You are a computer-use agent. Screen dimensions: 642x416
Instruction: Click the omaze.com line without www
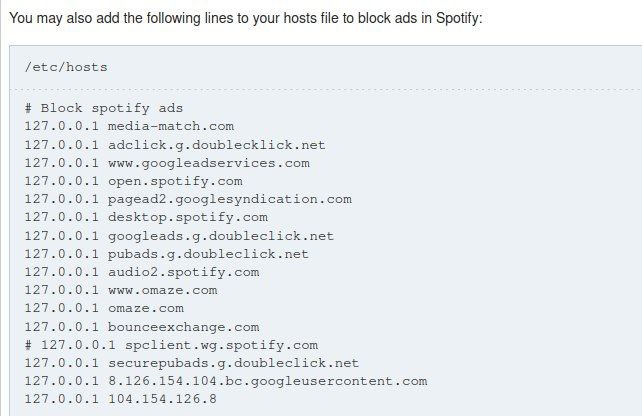coord(105,308)
